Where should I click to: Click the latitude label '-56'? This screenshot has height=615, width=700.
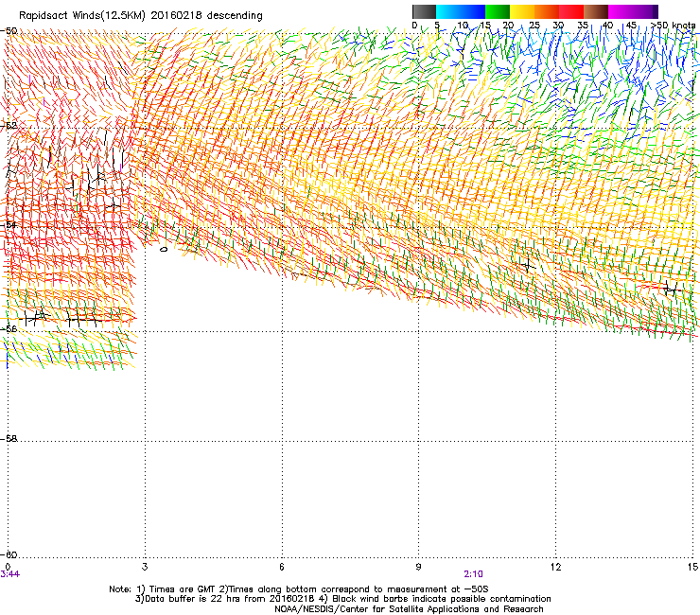[x=9, y=328]
